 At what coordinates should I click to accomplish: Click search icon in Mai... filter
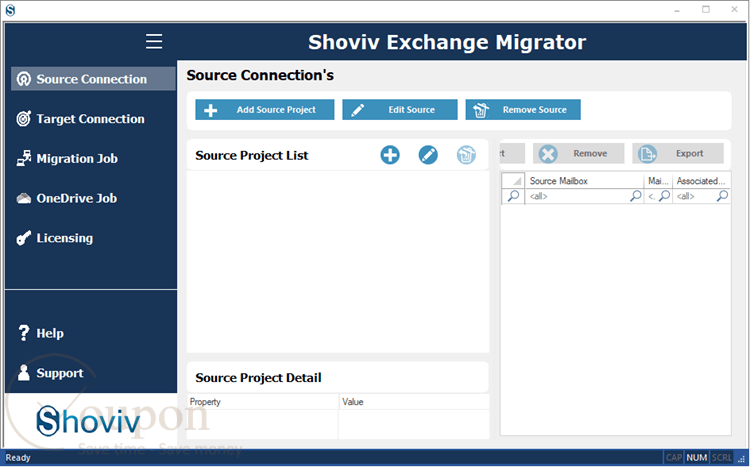click(x=664, y=196)
